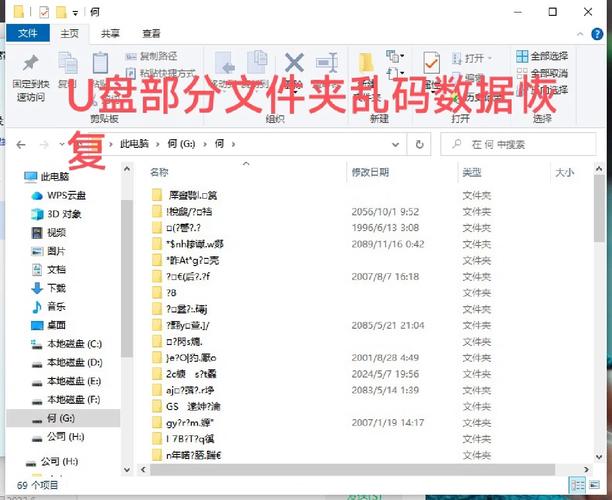Select 本地磁盘 (D:) in the navigation pane
The height and width of the screenshot is (500, 612).
67,363
